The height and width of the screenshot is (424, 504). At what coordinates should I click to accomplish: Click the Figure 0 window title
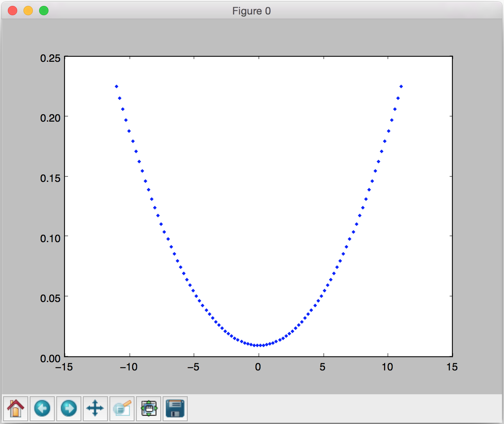pos(251,11)
